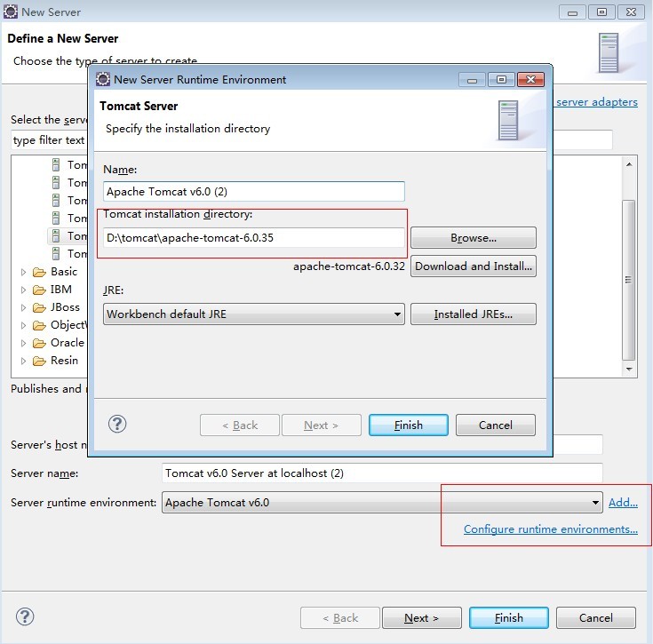Select the Oracle folder icon in tree
653x644 pixels.
39,343
